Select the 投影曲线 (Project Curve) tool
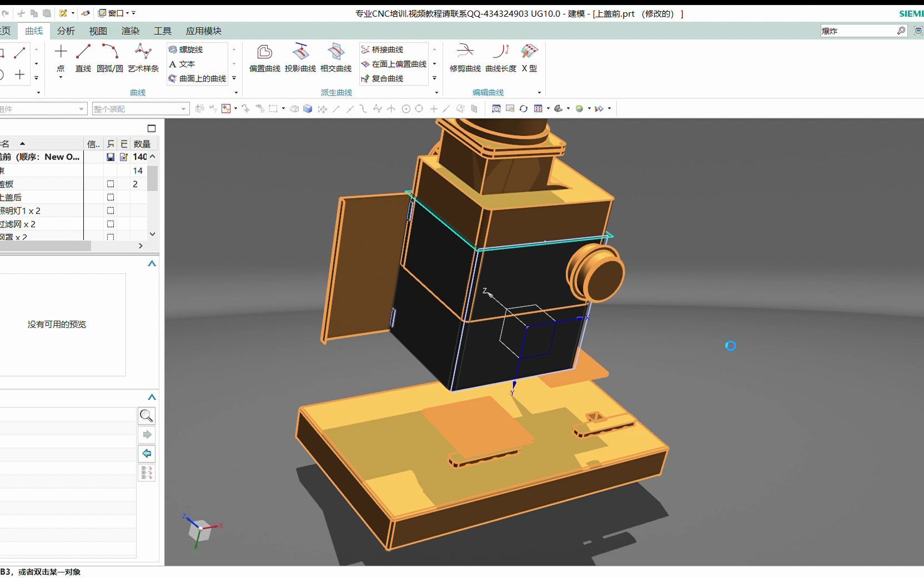Image resolution: width=924 pixels, height=578 pixels. [302, 58]
